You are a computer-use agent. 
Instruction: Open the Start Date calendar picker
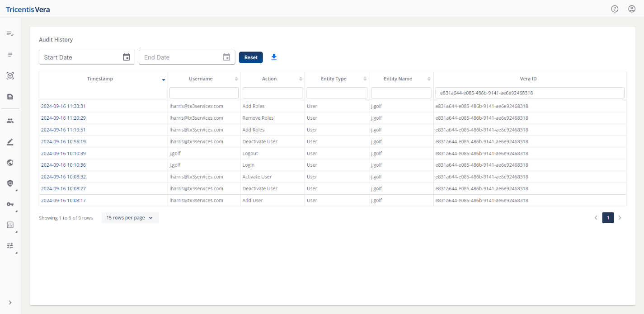tap(127, 57)
